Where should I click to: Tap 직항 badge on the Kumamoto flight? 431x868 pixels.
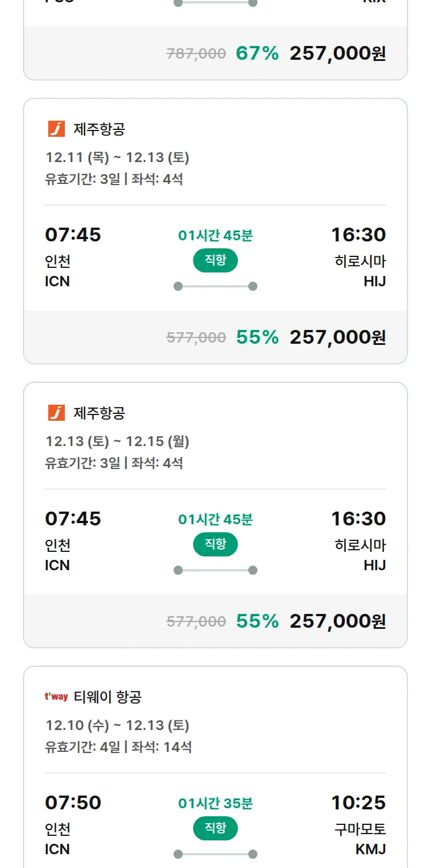215,828
